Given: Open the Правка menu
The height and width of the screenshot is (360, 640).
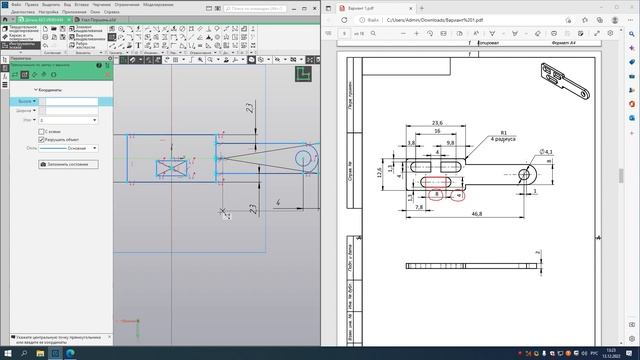Looking at the screenshot, I should [x=31, y=4].
